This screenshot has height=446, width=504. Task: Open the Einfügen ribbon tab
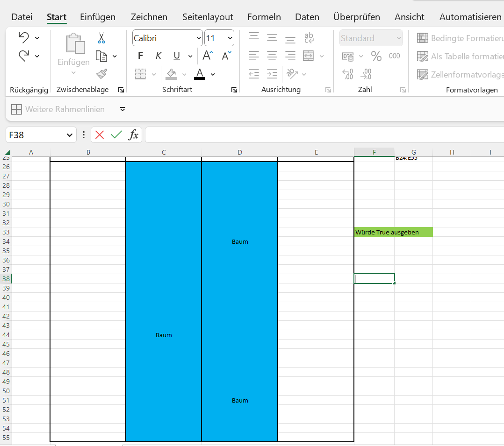[x=98, y=17]
